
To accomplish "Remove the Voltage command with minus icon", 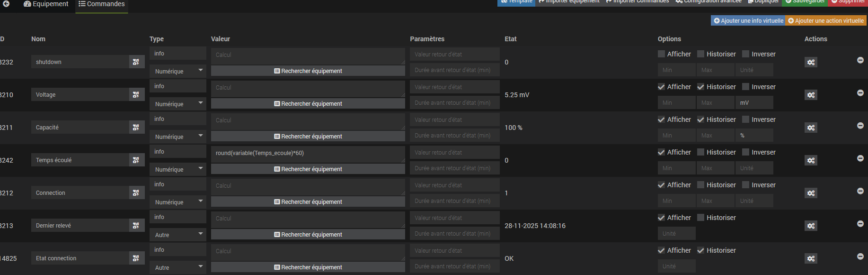I will [860, 93].
